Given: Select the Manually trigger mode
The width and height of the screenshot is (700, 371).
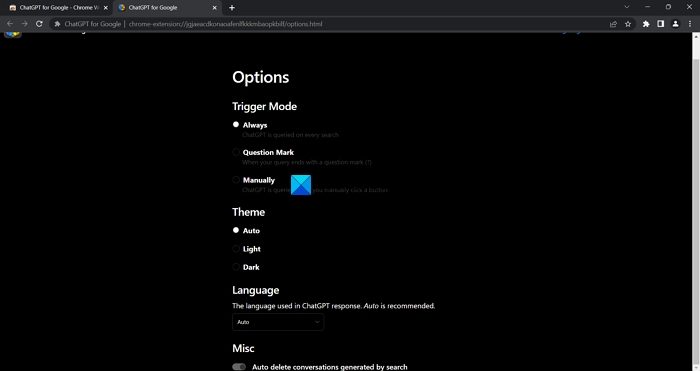Looking at the screenshot, I should click(x=236, y=180).
